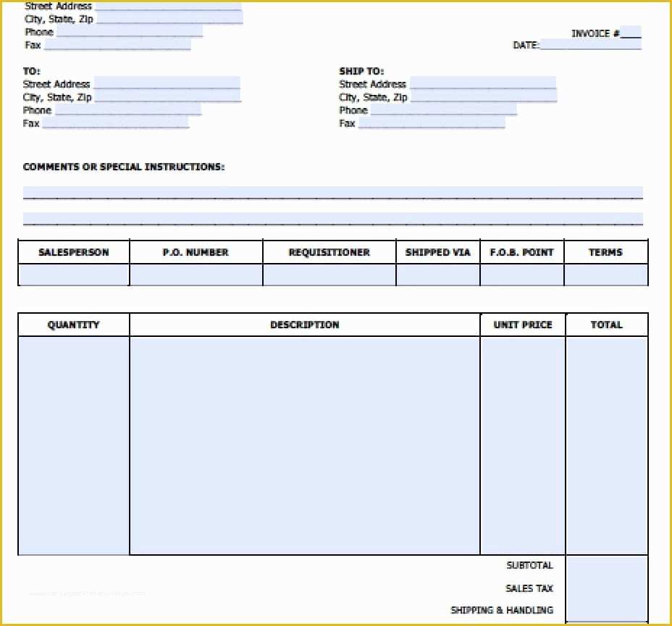Screen dimensions: 672x626
Task: Click the SUBTOTAL label
Action: [530, 565]
